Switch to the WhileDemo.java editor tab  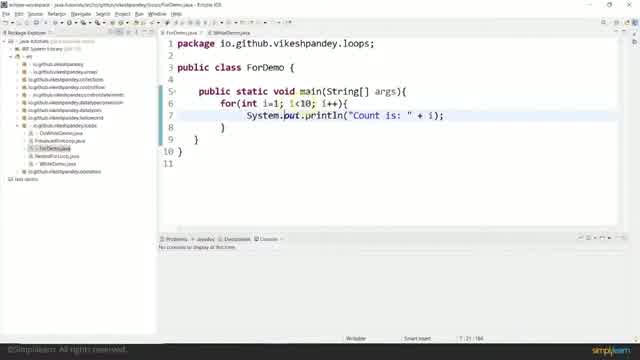[230, 33]
